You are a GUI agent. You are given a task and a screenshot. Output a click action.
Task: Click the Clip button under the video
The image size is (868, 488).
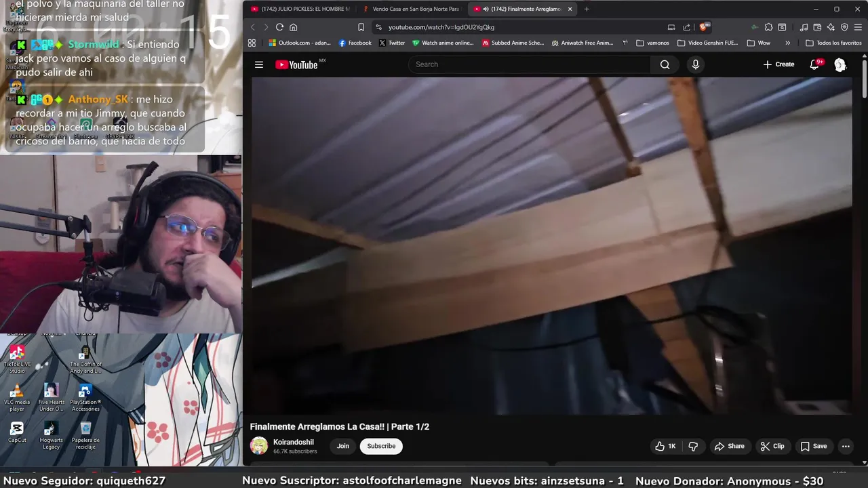pyautogui.click(x=772, y=446)
